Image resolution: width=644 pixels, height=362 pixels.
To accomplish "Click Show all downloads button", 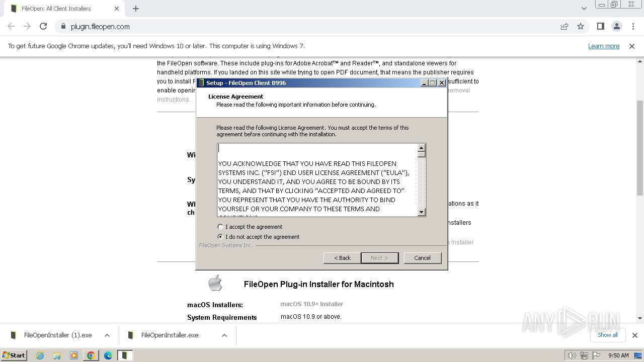I will (x=608, y=335).
